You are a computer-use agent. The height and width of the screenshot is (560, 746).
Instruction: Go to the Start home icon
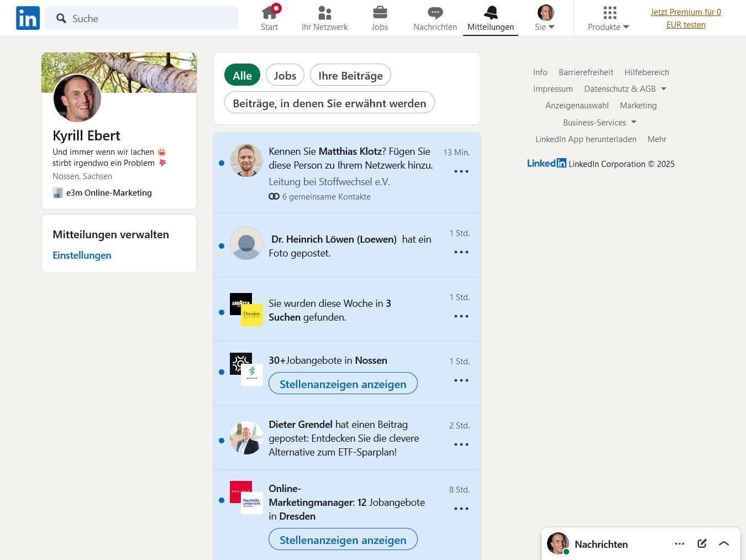[x=270, y=18]
